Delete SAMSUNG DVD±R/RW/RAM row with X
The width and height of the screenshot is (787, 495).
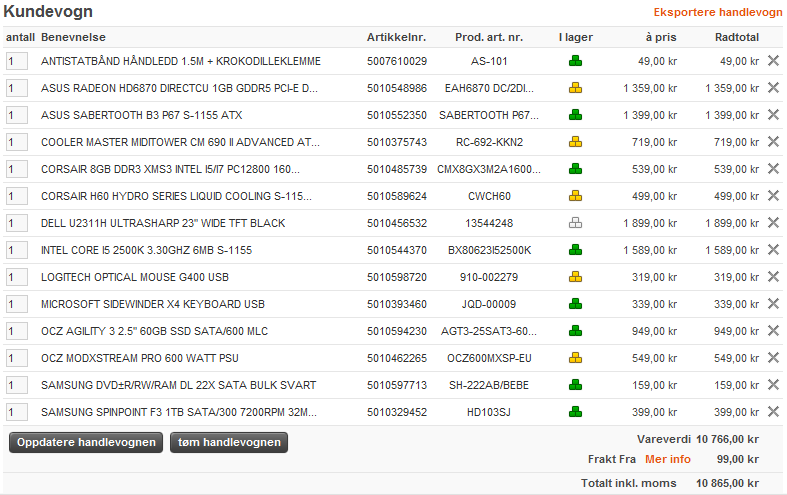[773, 385]
